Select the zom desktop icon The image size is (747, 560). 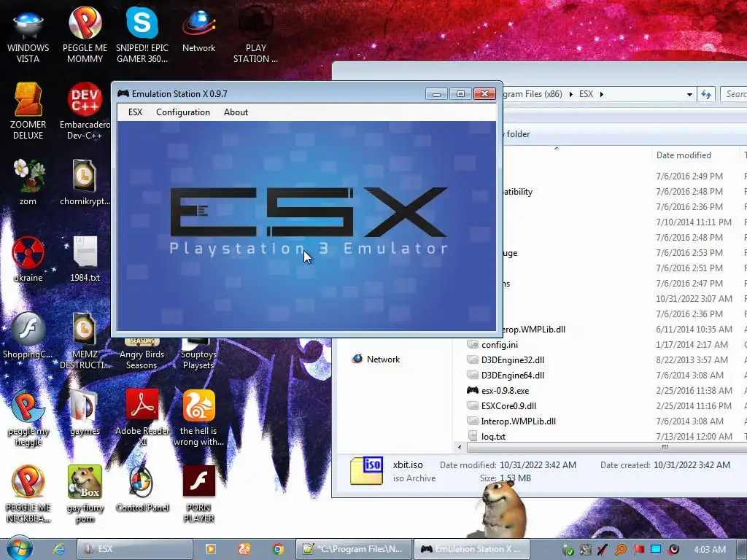[x=28, y=183]
